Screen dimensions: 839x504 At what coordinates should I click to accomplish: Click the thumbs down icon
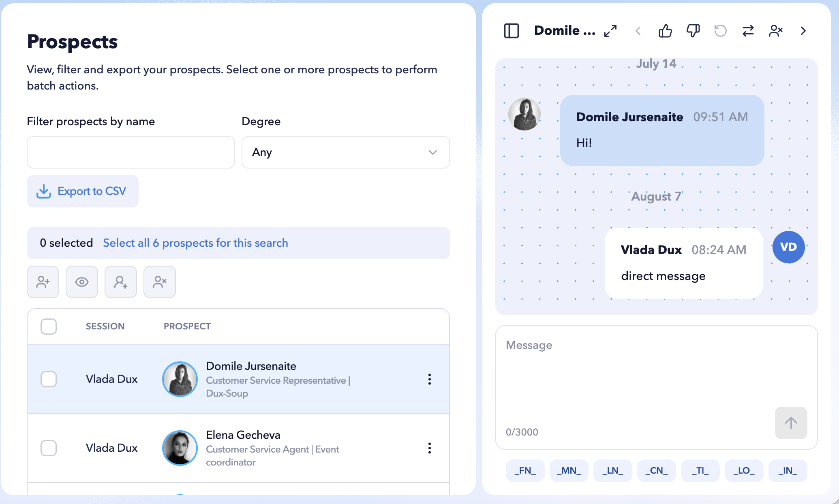[693, 31]
